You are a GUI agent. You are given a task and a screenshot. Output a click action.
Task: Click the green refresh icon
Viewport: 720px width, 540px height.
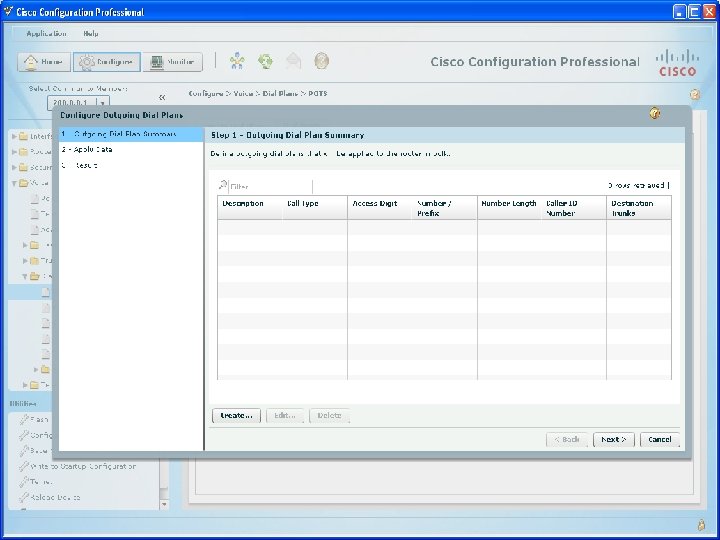(x=265, y=61)
